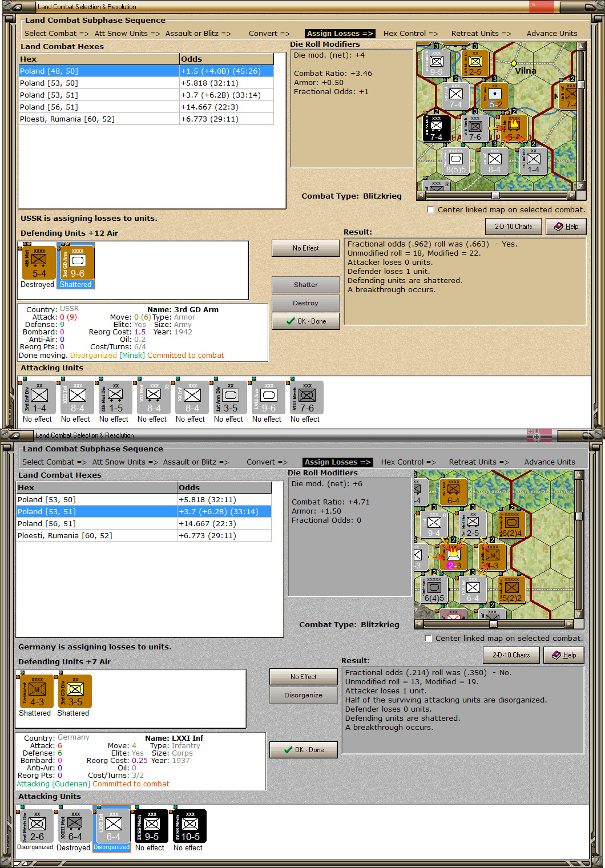This screenshot has height=868, width=605.
Task: Open Hex Control step in USSR window
Action: [410, 33]
